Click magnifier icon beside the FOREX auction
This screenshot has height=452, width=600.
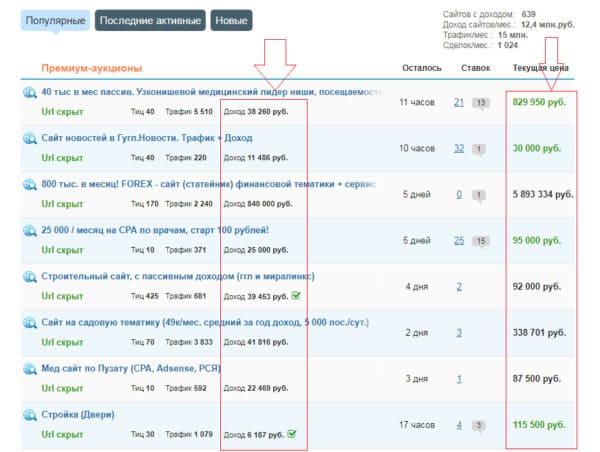[x=30, y=184]
